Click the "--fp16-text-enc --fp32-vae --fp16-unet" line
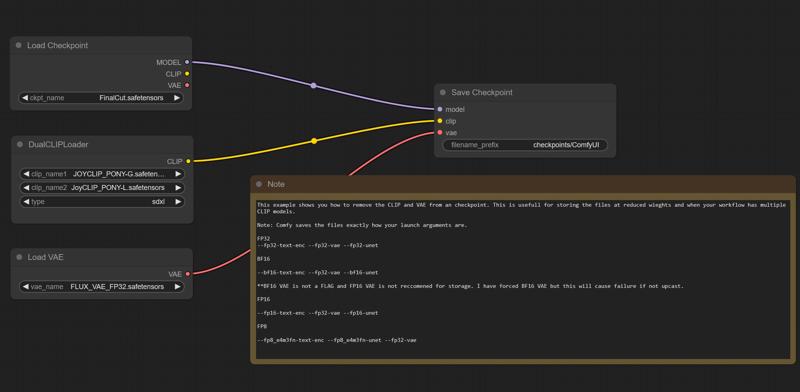 coord(318,313)
